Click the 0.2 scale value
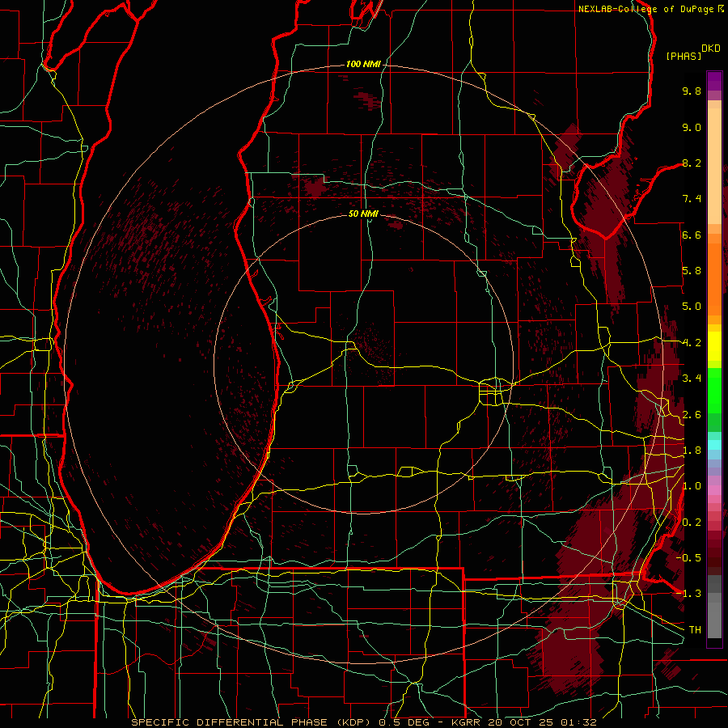Viewport: 728px width, 728px height. 692,523
